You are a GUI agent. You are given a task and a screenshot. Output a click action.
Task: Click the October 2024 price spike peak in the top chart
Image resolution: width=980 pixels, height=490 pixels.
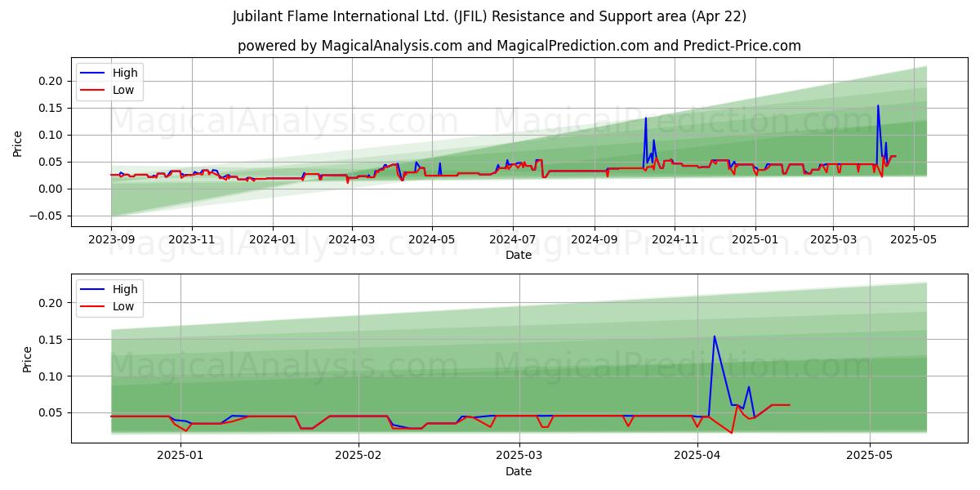tap(646, 118)
